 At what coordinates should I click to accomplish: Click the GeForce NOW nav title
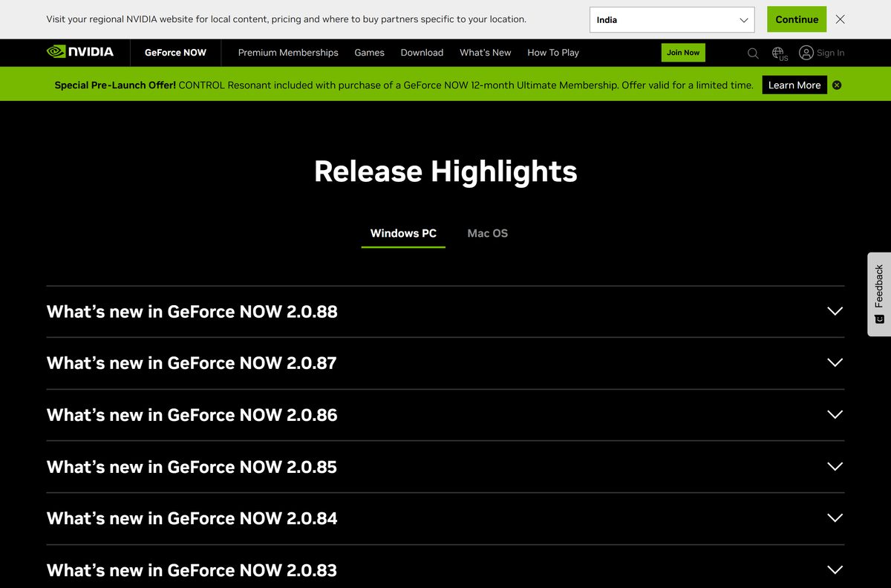tap(175, 53)
